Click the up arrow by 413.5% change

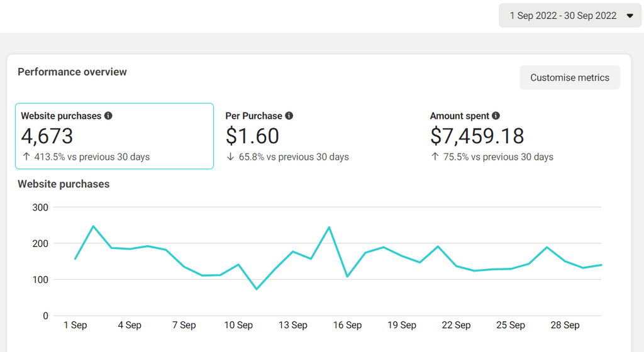[26, 157]
